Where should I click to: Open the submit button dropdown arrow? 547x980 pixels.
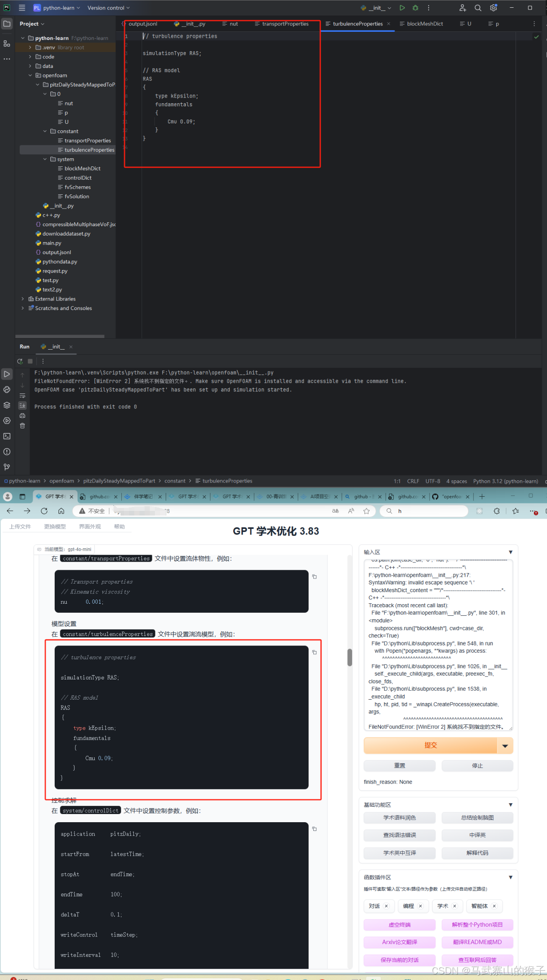point(505,746)
